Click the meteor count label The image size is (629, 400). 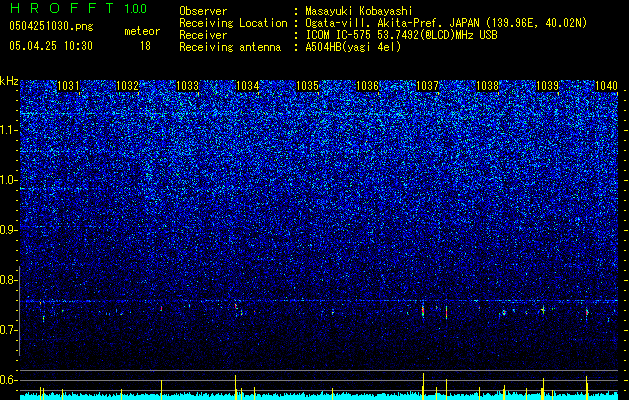142,31
